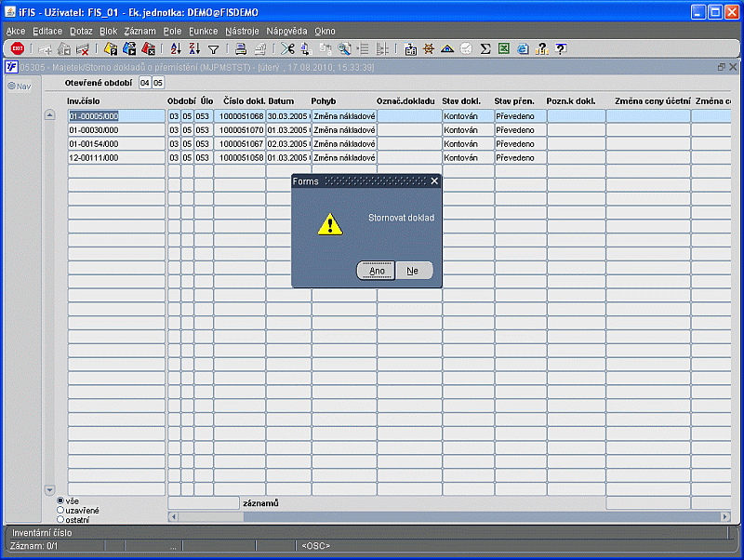This screenshot has height=560, width=744.
Task: Select the 'vše' radio button
Action: coord(60,500)
